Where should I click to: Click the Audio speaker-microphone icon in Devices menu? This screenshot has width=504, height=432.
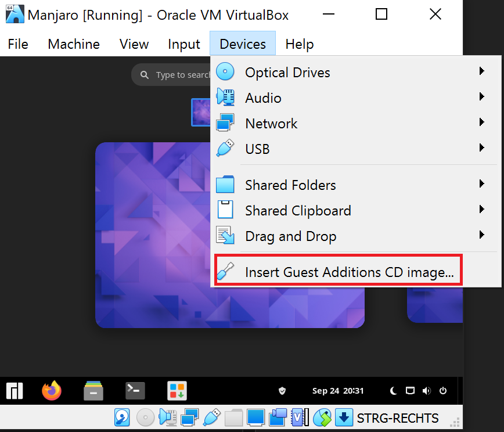tap(225, 97)
